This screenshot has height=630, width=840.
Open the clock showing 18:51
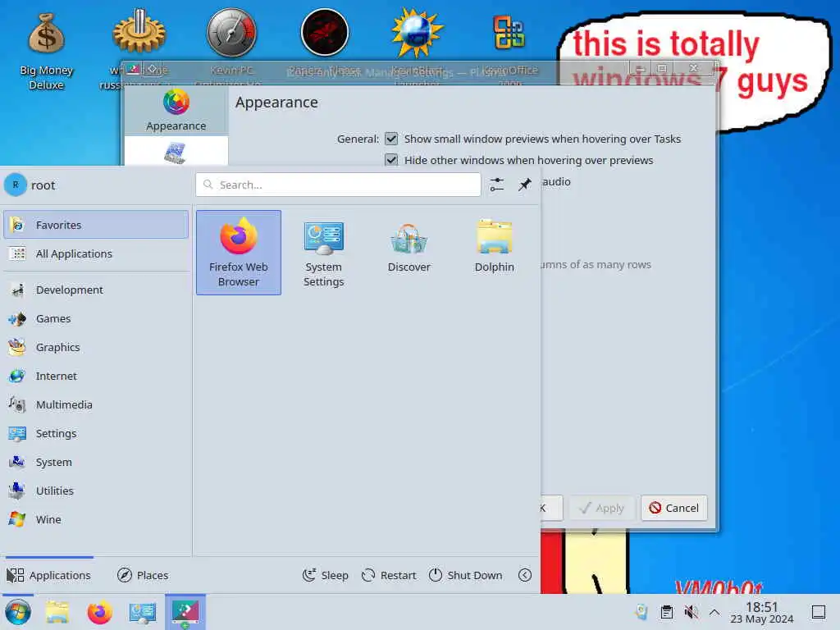[x=762, y=612]
